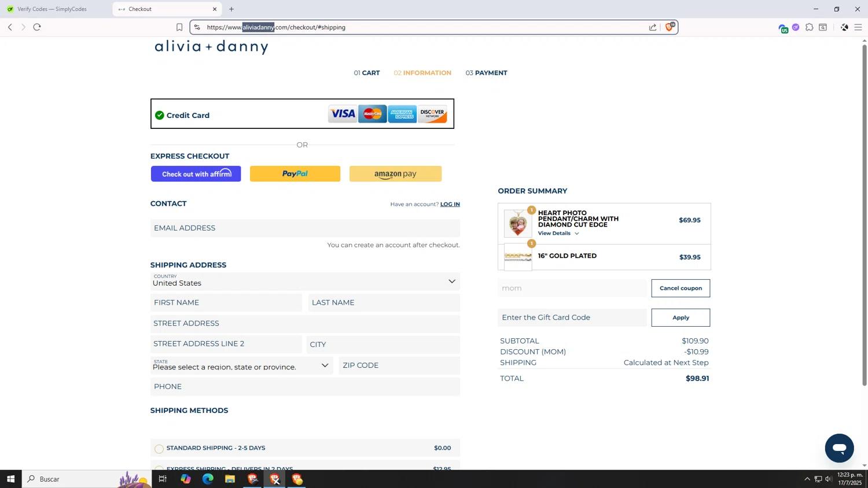
Task: Focus the Gift Card Code field
Action: [572, 317]
